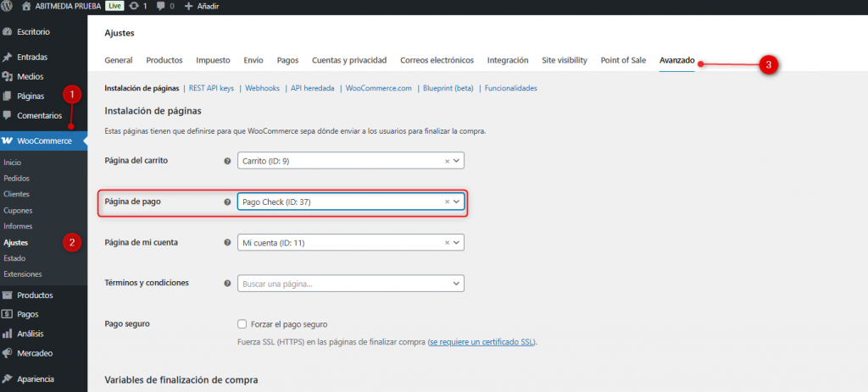
Task: Follow the SSL certificate required link
Action: pyautogui.click(x=481, y=342)
